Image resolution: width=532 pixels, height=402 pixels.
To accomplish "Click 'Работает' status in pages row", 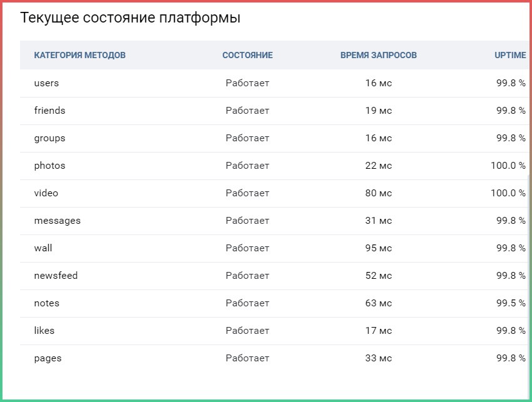I will (x=247, y=358).
